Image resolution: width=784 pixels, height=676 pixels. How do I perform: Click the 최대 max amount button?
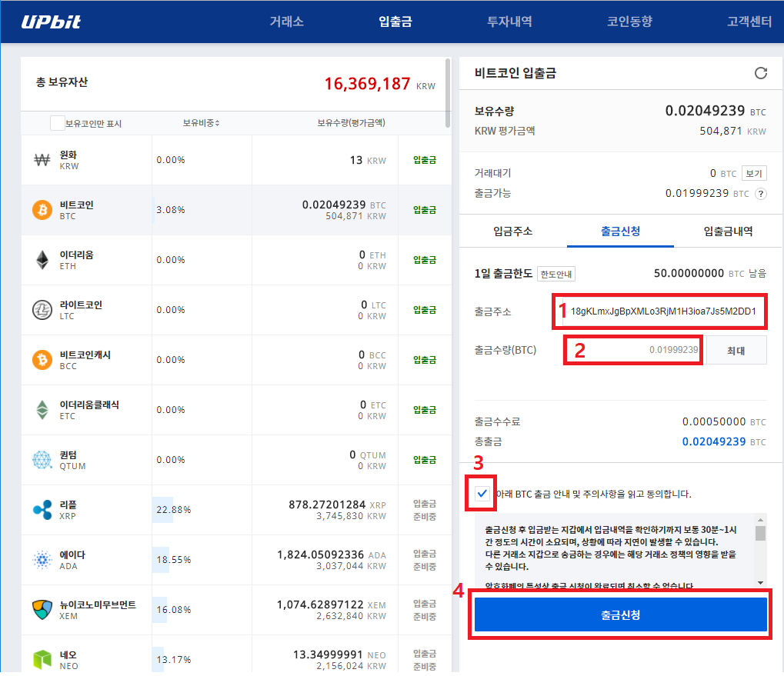click(x=736, y=351)
